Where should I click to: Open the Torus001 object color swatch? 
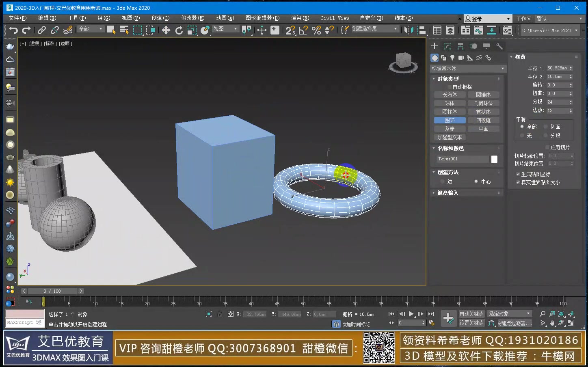tap(494, 159)
